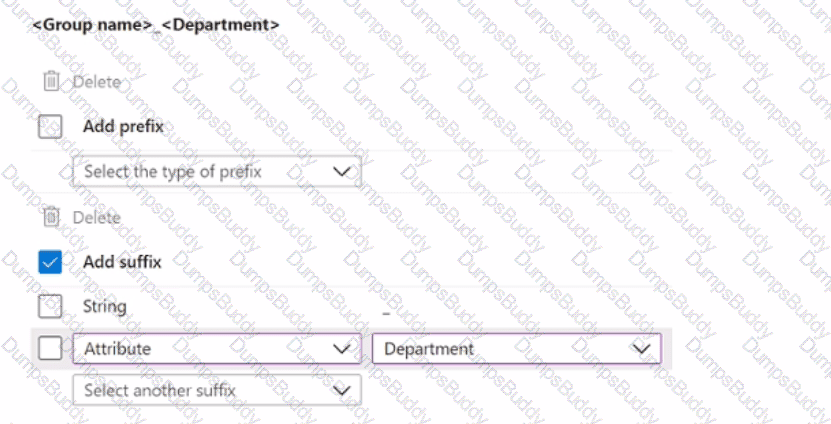Enable the Add prefix checkbox
This screenshot has height=424, width=831.
pyautogui.click(x=50, y=127)
